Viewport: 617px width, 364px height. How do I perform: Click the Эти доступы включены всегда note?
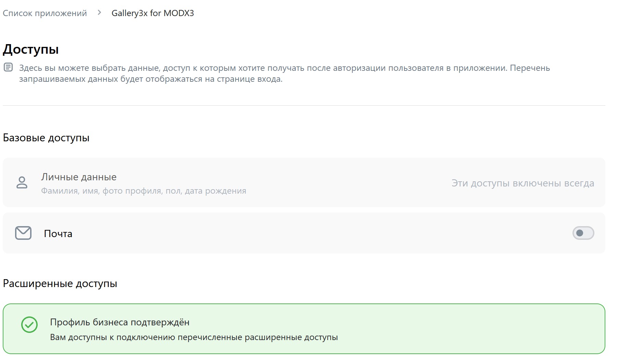(x=522, y=183)
